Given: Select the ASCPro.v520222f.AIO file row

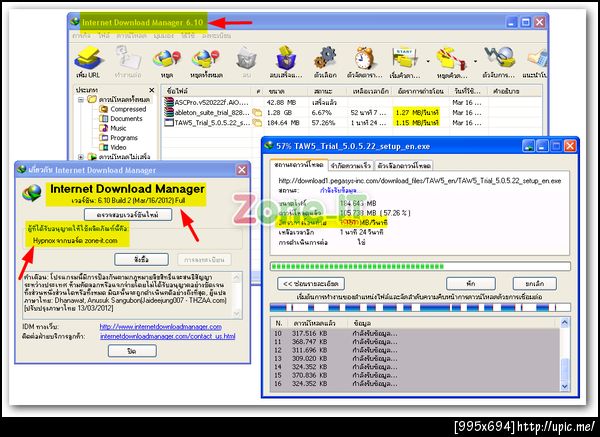Looking at the screenshot, I should coord(352,103).
